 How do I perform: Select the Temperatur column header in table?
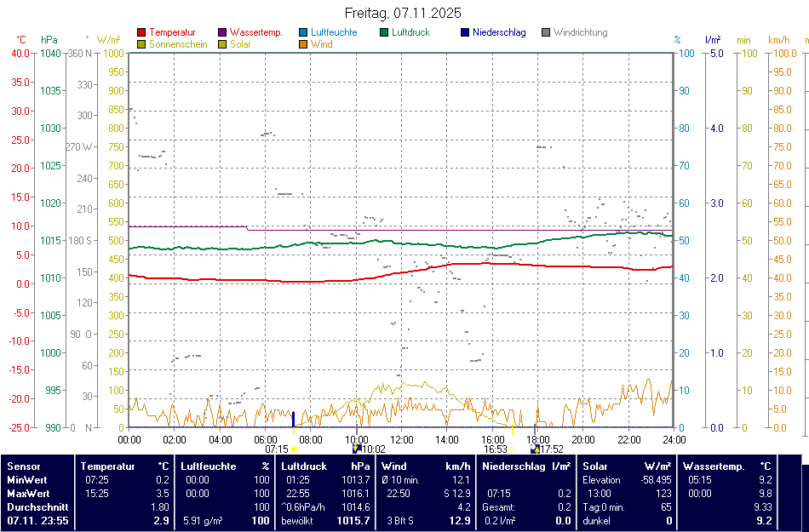point(108,466)
